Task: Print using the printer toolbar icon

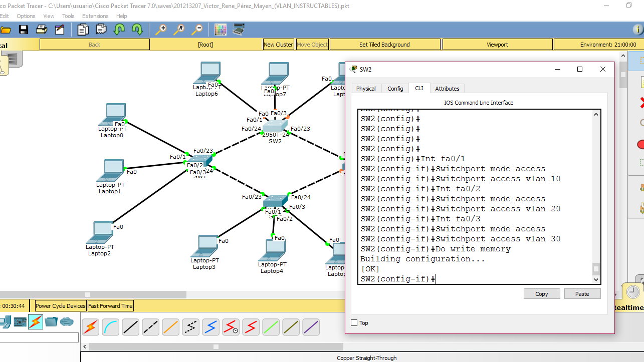Action: point(42,30)
